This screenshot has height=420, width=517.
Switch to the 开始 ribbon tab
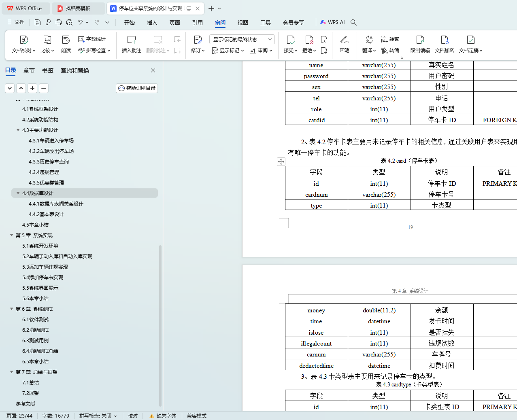coord(130,23)
